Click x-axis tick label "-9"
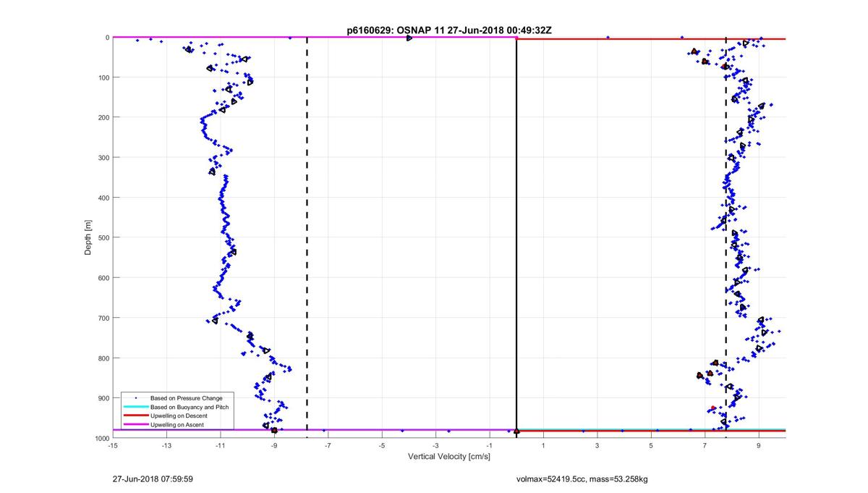This screenshot has width=868, height=493. coord(274,446)
